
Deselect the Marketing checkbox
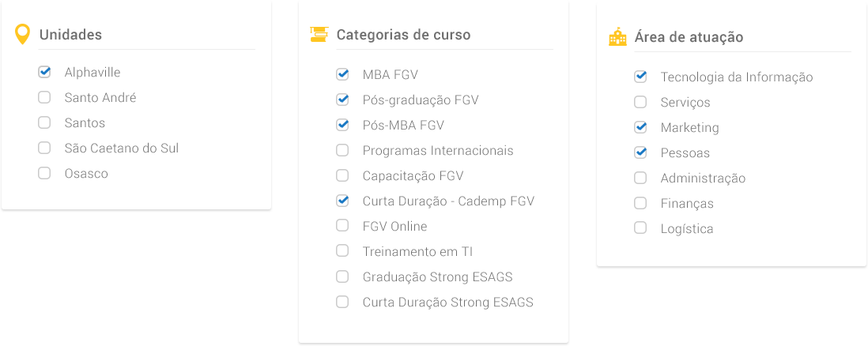click(x=640, y=127)
